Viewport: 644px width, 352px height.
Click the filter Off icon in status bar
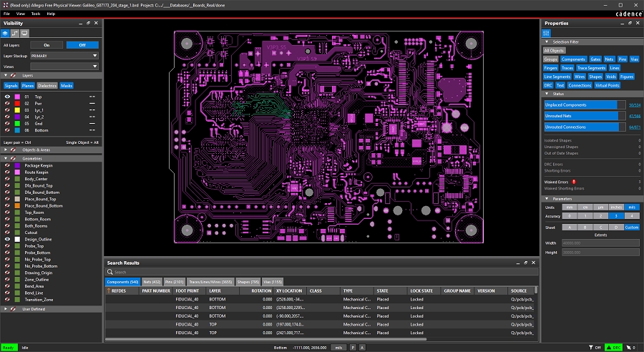point(595,347)
